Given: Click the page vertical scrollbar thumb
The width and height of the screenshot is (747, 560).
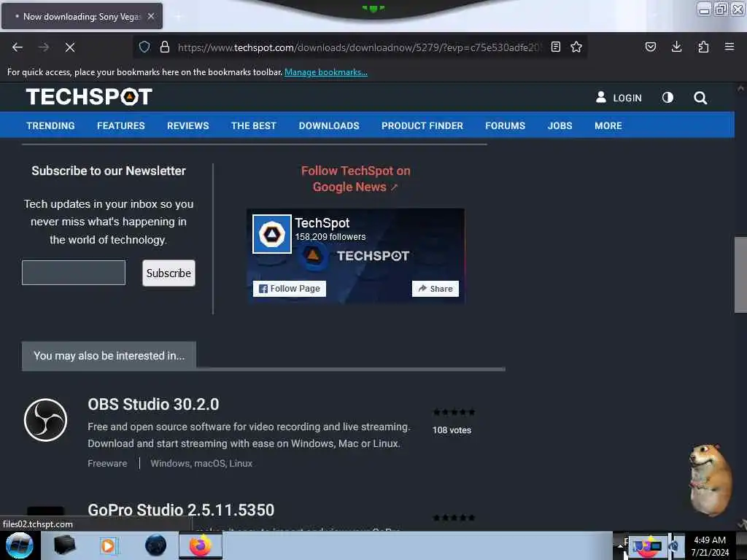Looking at the screenshot, I should (740, 275).
